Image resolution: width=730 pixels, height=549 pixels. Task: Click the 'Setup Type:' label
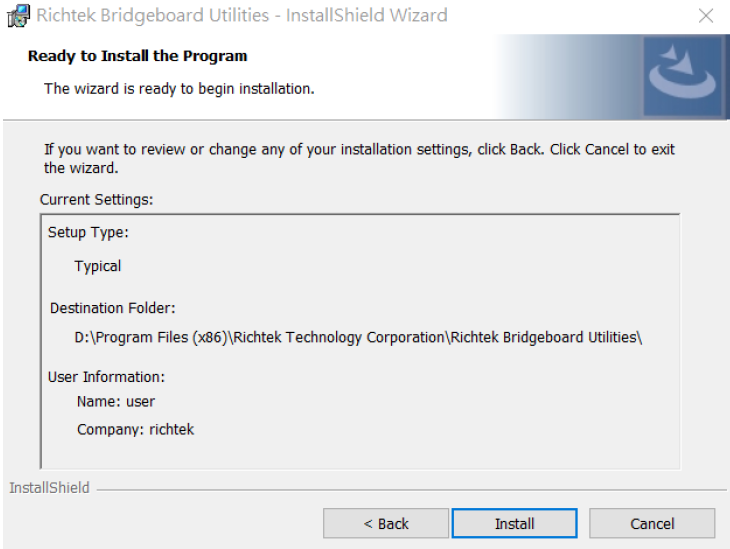(x=88, y=232)
